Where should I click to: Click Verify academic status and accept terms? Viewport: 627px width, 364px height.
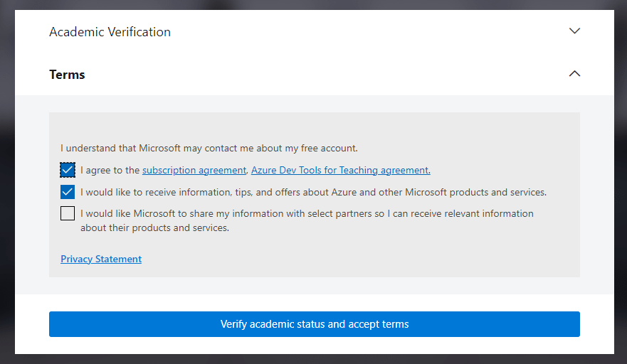(x=315, y=324)
